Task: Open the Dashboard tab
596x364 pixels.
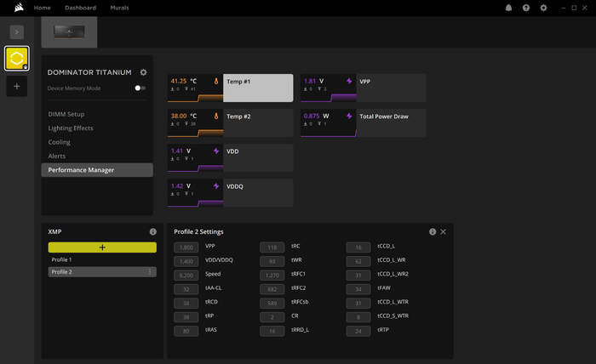Action: 81,8
